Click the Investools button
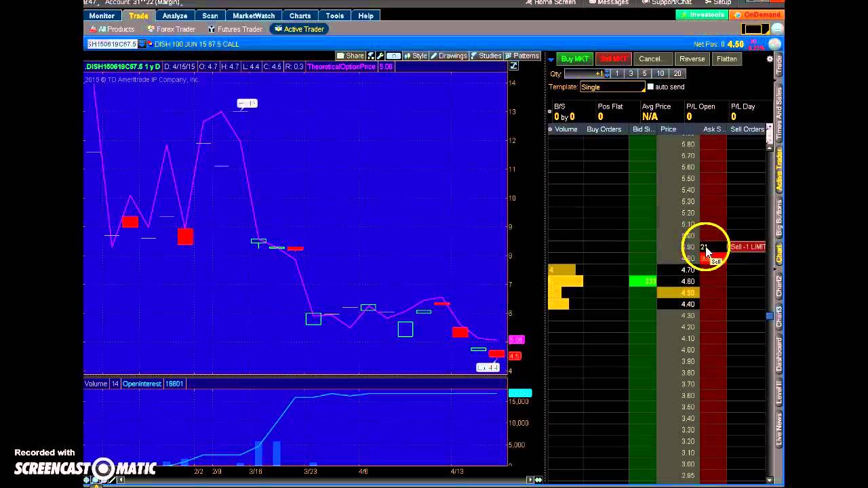This screenshot has height=488, width=868. pos(703,15)
